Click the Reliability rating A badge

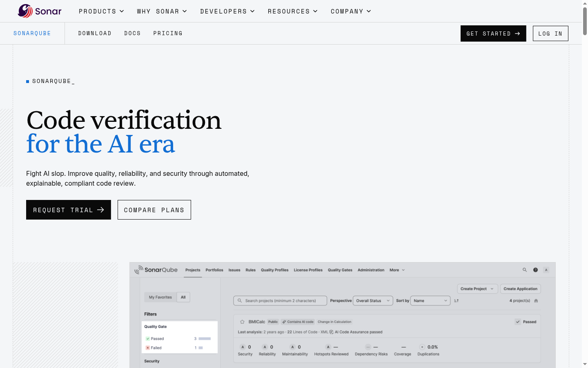265,347
